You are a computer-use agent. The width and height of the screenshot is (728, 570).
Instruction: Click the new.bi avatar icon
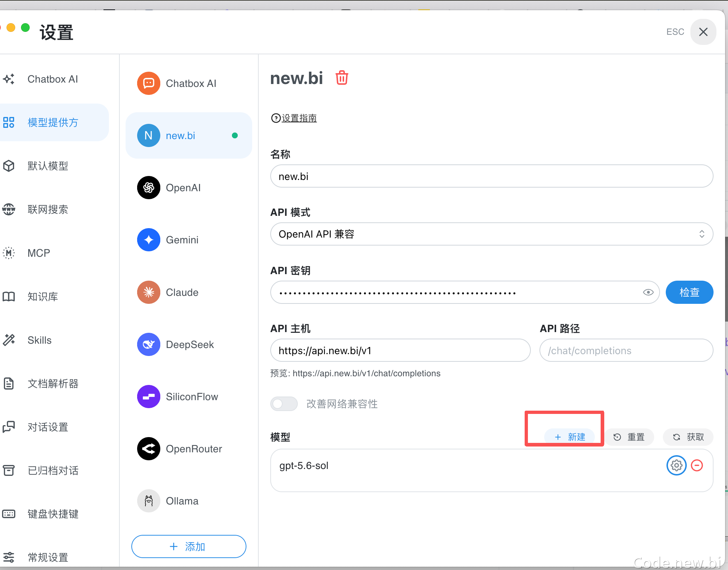(148, 135)
